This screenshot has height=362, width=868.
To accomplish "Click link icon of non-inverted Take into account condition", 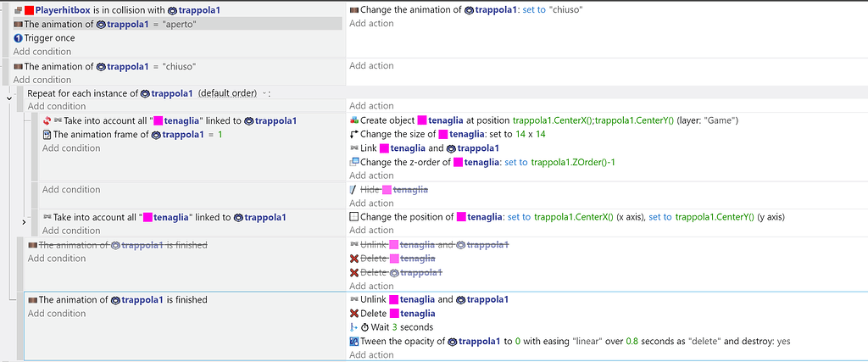I will [47, 218].
